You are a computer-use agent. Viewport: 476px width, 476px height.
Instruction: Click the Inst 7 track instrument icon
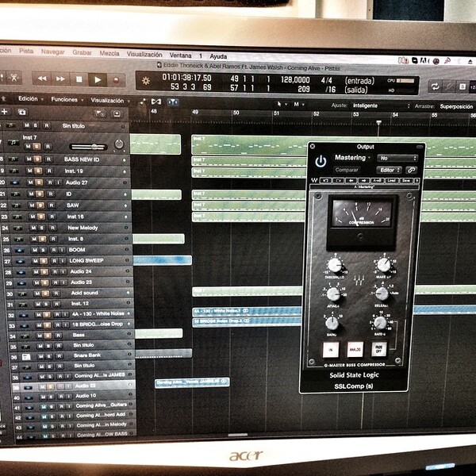click(x=13, y=142)
